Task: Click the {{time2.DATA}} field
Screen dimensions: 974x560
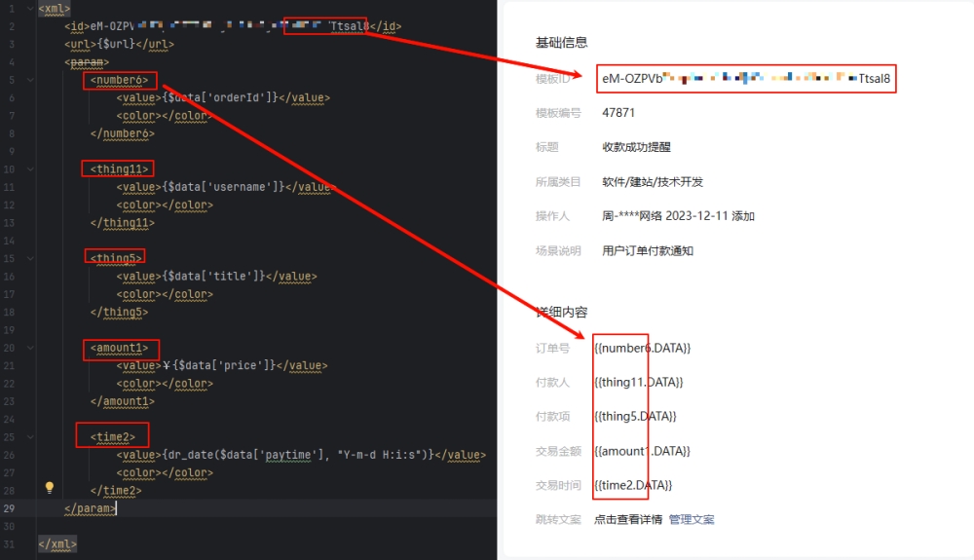Action: [633, 486]
